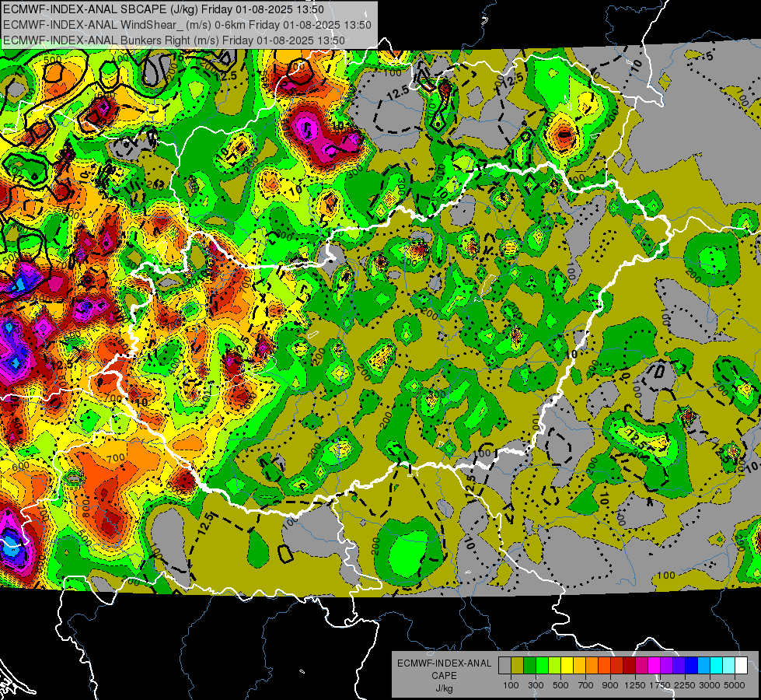Click the 3000 tick label on the legend
The width and height of the screenshot is (761, 700).
click(x=710, y=685)
